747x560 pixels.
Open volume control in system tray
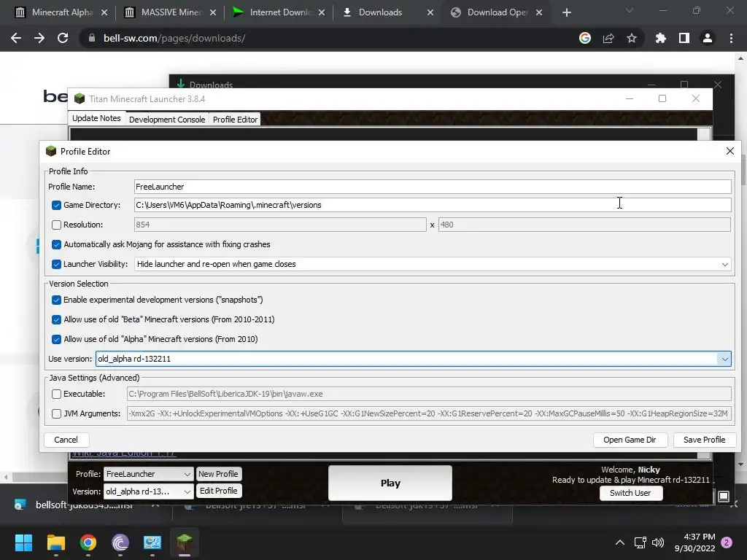658,542
